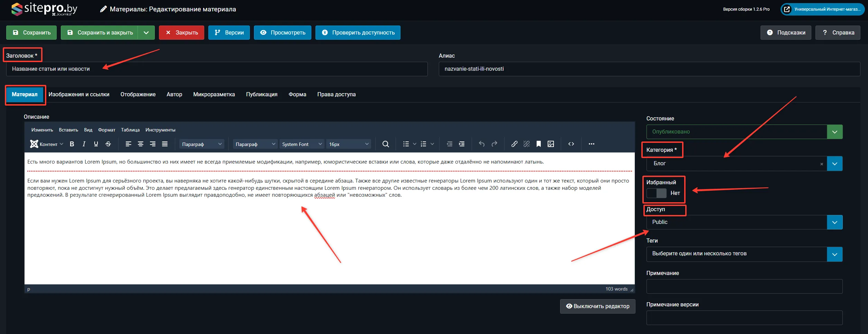Toggle underline formatting
This screenshot has height=334, width=868.
(96, 144)
